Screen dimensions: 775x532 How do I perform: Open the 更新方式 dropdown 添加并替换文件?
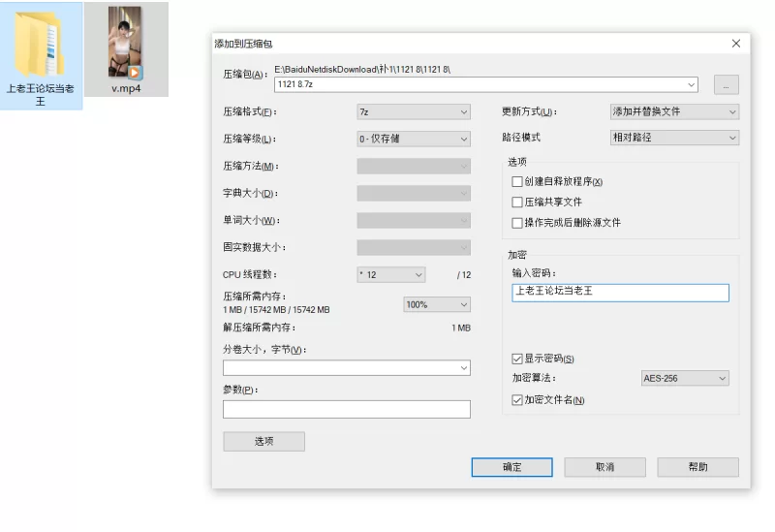(674, 112)
